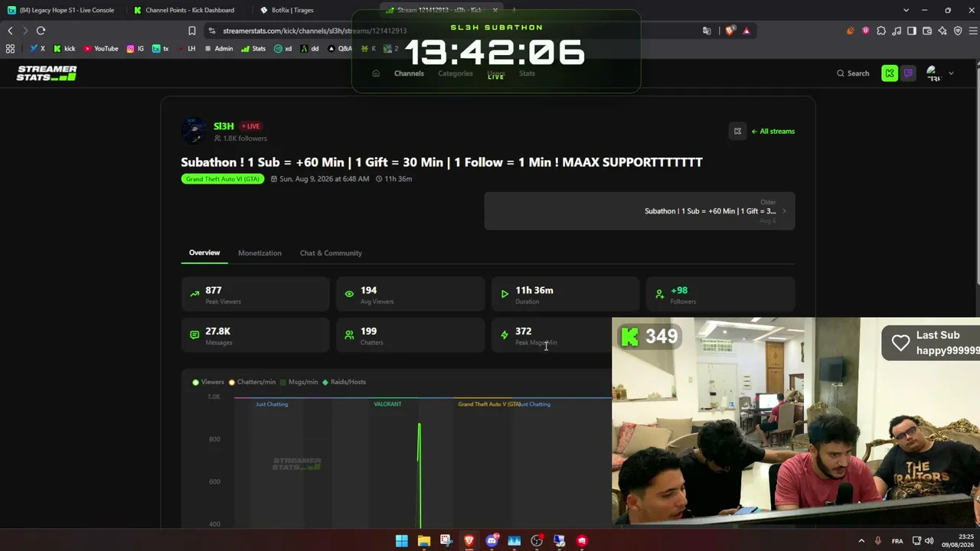980x551 pixels.
Task: Click the Grand Theft Auto VI category tag
Action: click(223, 179)
